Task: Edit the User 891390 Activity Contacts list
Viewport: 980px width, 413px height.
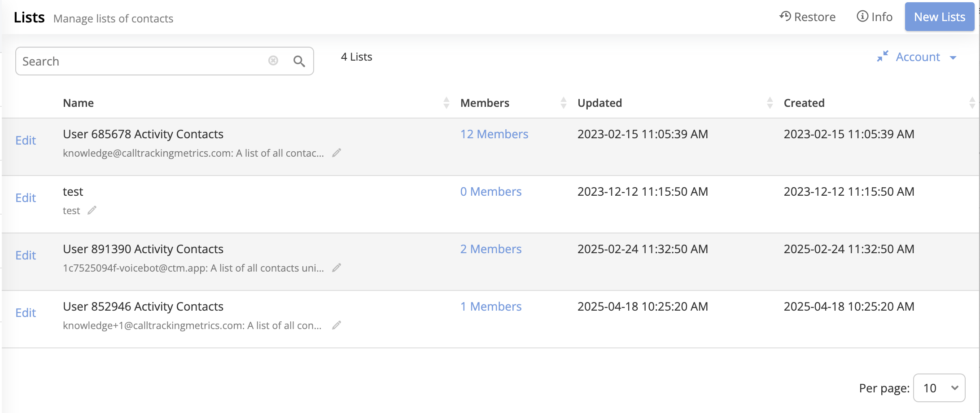Action: 26,255
